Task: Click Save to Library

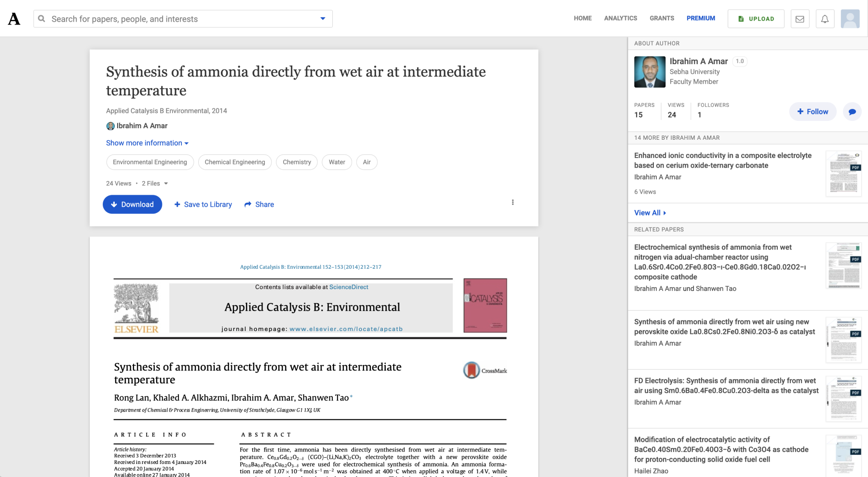Action: 203,204
